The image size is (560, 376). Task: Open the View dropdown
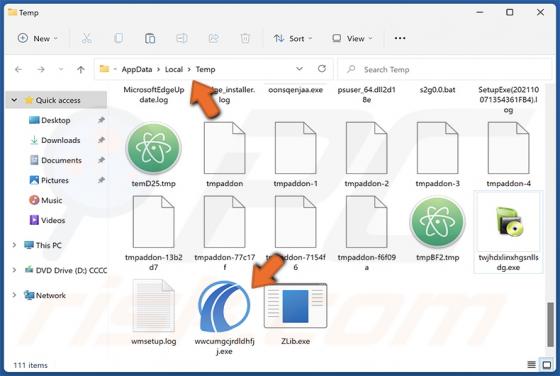click(352, 38)
